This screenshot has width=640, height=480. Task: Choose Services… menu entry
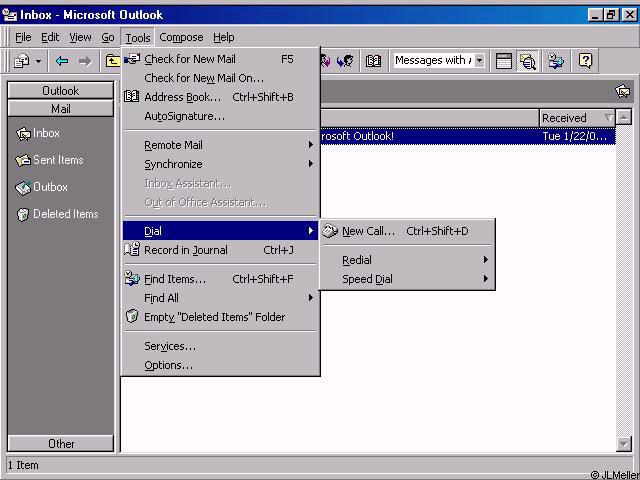point(220,346)
